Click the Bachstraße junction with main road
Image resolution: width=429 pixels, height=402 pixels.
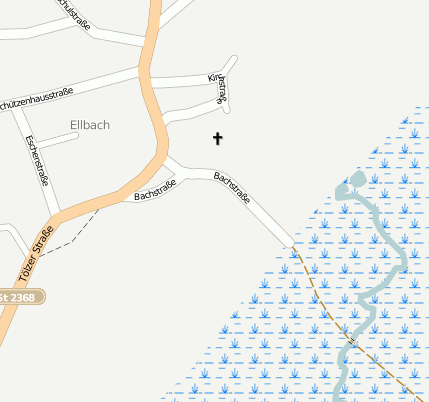(x=166, y=160)
